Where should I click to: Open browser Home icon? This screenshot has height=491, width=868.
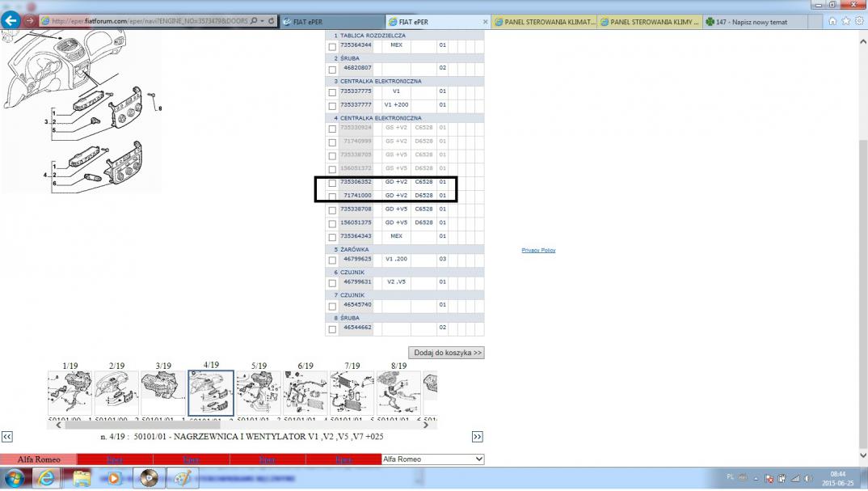832,21
